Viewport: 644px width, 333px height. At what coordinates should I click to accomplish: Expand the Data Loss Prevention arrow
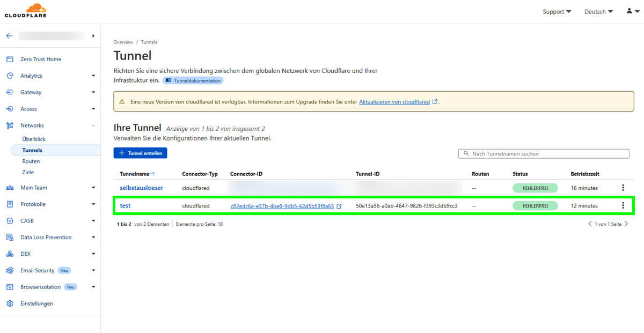93,237
